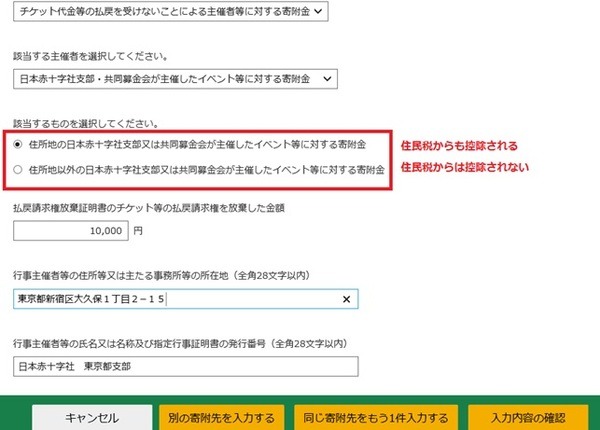Viewport: 600px width, 430px height.
Task: Click the 10,000 円 amount input field
Action: (71, 231)
